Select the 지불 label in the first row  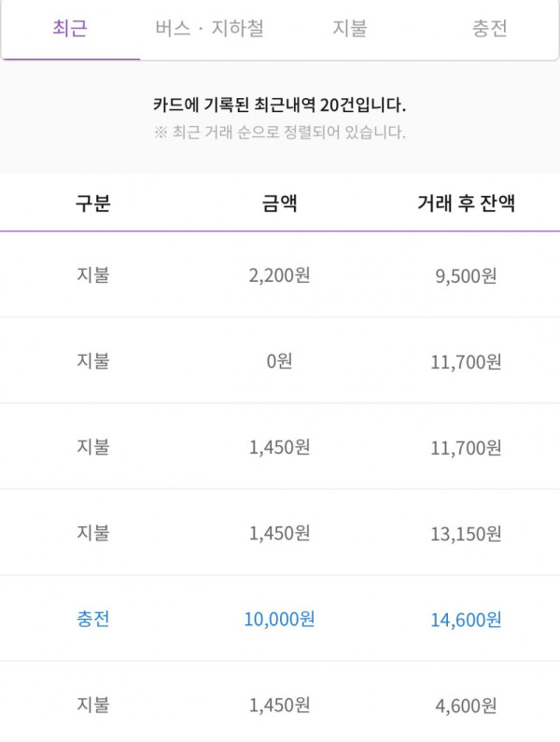(x=93, y=275)
